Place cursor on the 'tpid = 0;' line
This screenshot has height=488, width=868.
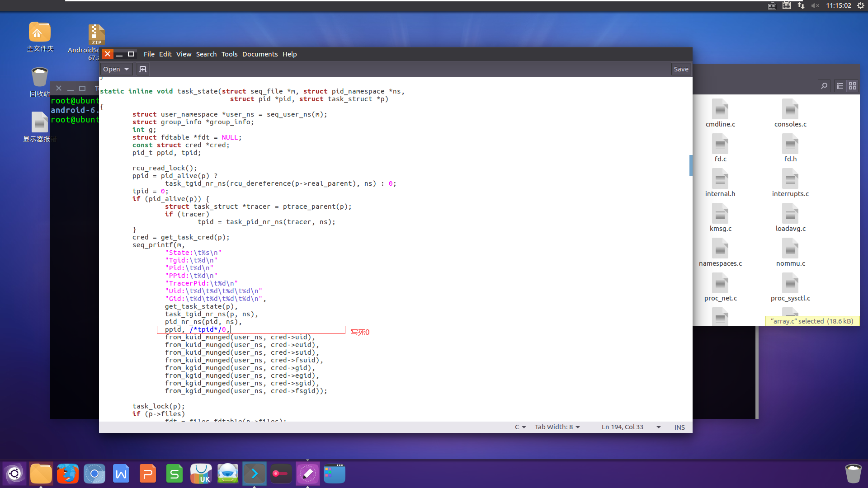coord(151,191)
